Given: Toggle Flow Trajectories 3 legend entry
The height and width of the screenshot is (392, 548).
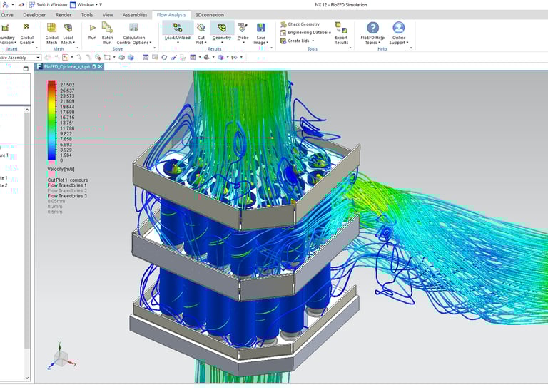Looking at the screenshot, I should (x=67, y=196).
